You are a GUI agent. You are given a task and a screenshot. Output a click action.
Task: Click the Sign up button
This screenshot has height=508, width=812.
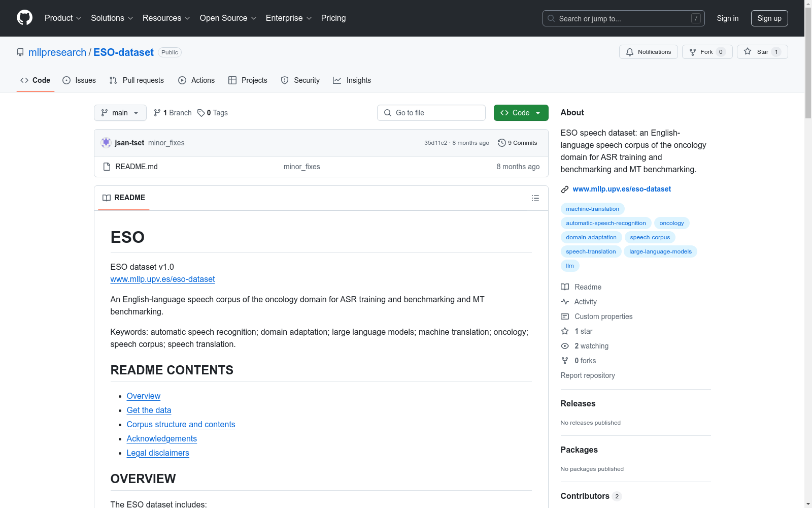tap(769, 18)
